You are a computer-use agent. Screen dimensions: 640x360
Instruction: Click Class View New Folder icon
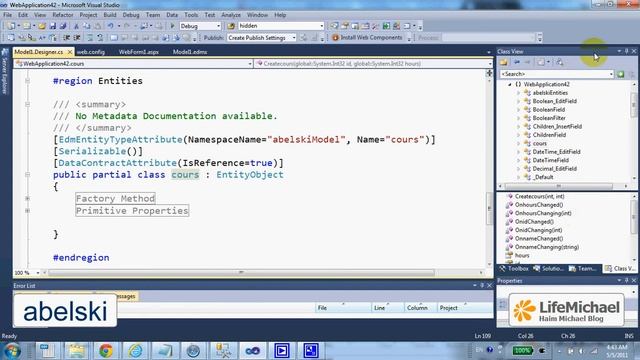(504, 62)
